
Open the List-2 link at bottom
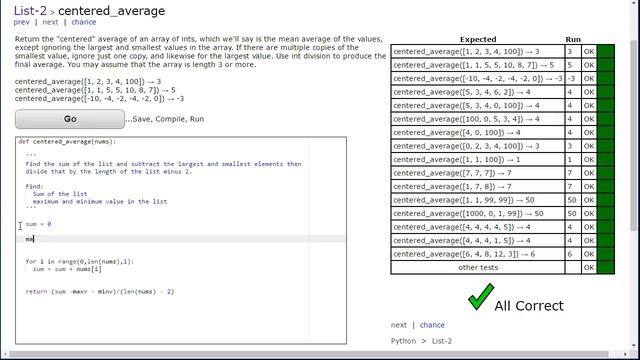tap(442, 341)
